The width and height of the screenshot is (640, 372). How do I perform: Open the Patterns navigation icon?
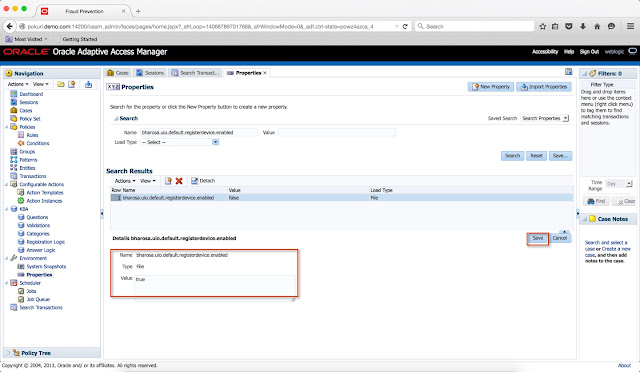click(x=13, y=160)
